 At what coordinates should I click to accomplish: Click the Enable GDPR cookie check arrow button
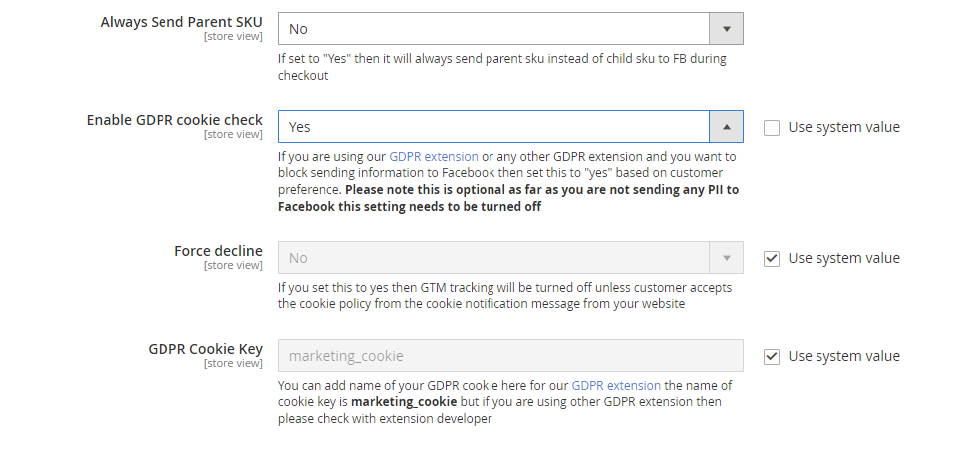tap(726, 127)
